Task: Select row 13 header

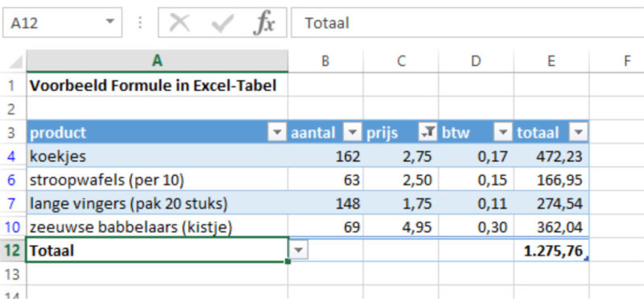Action: [x=13, y=274]
